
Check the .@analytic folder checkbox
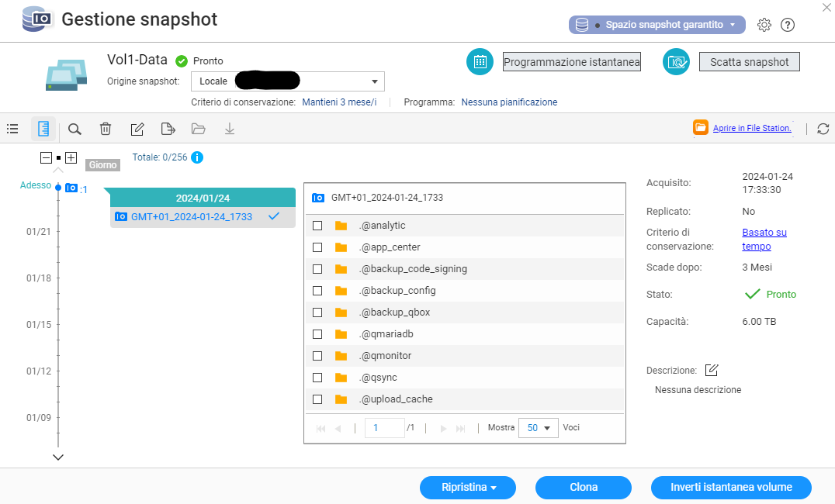tap(317, 226)
